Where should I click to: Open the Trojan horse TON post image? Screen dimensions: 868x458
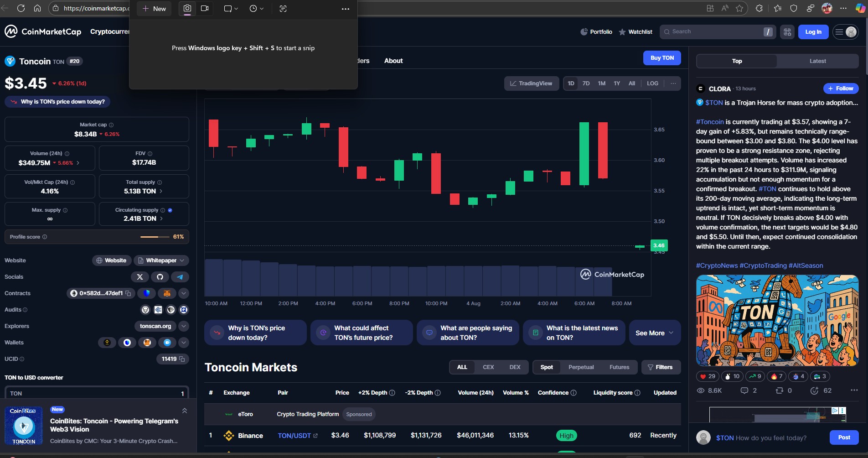pyautogui.click(x=777, y=320)
